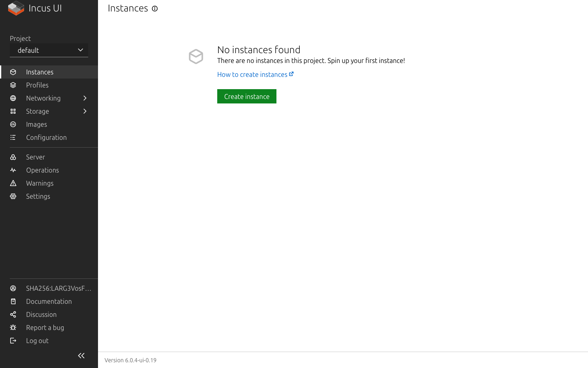Open Settings from the sidebar
The height and width of the screenshot is (368, 588).
[x=49, y=196]
